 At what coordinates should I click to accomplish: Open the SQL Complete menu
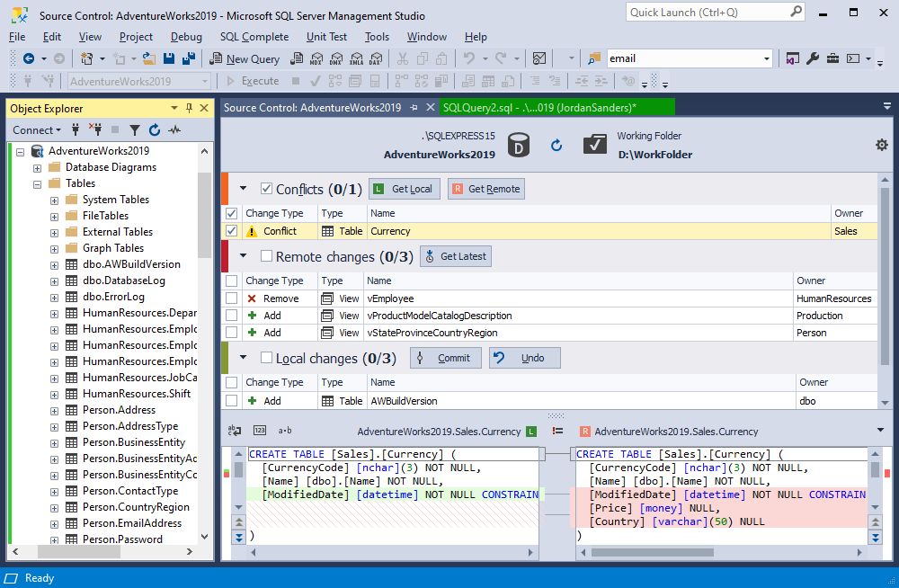point(254,37)
